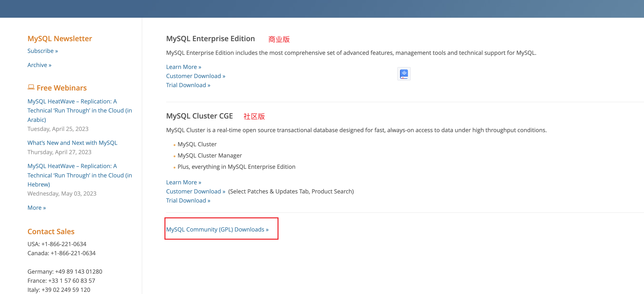
Task: Click the MySQL Newsletter heading
Action: pos(60,39)
